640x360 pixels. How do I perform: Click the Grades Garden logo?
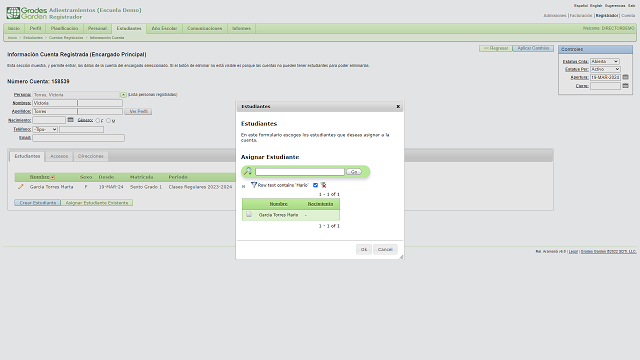click(x=27, y=13)
